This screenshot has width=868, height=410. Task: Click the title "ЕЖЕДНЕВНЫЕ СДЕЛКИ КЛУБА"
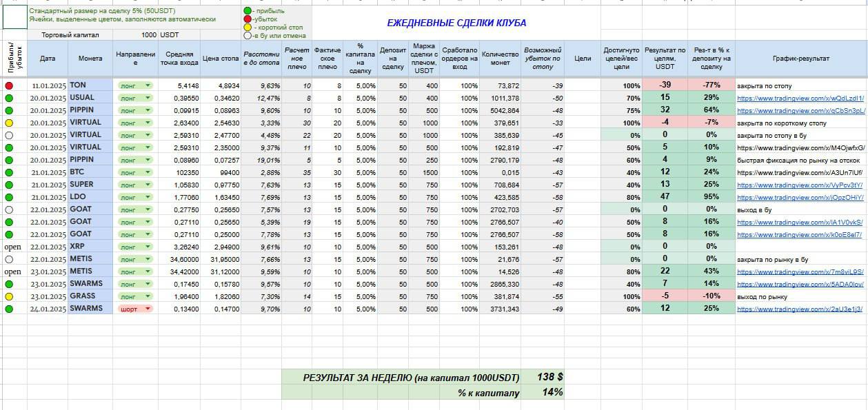(456, 23)
